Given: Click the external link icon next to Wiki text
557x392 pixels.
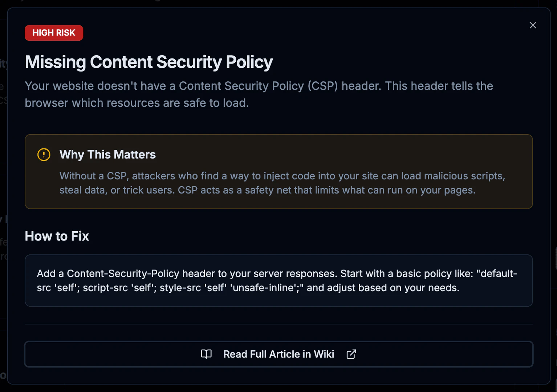Looking at the screenshot, I should pos(351,354).
